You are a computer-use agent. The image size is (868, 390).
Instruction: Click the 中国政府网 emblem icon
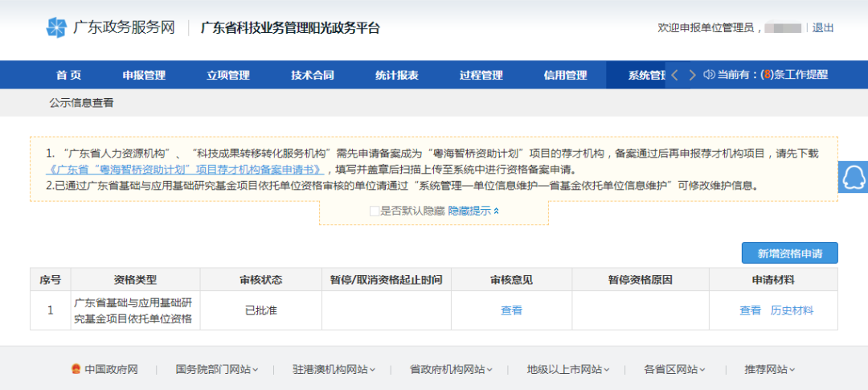[77, 370]
